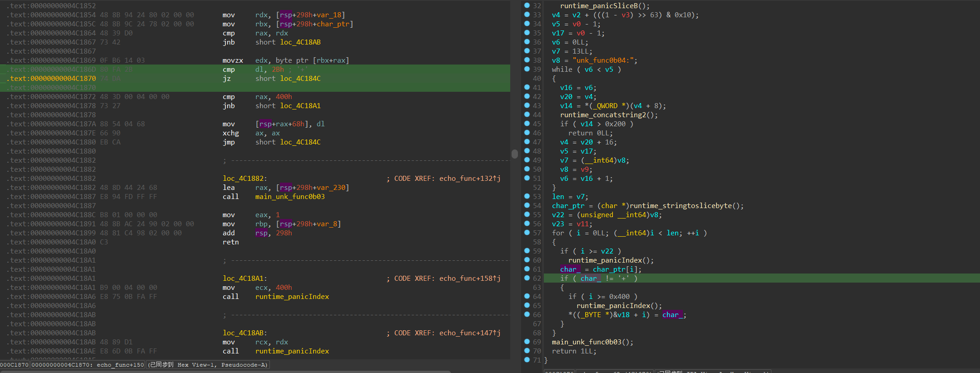Jump to xref echo_func+132↑j
This screenshot has width=980, height=373.
tap(470, 179)
